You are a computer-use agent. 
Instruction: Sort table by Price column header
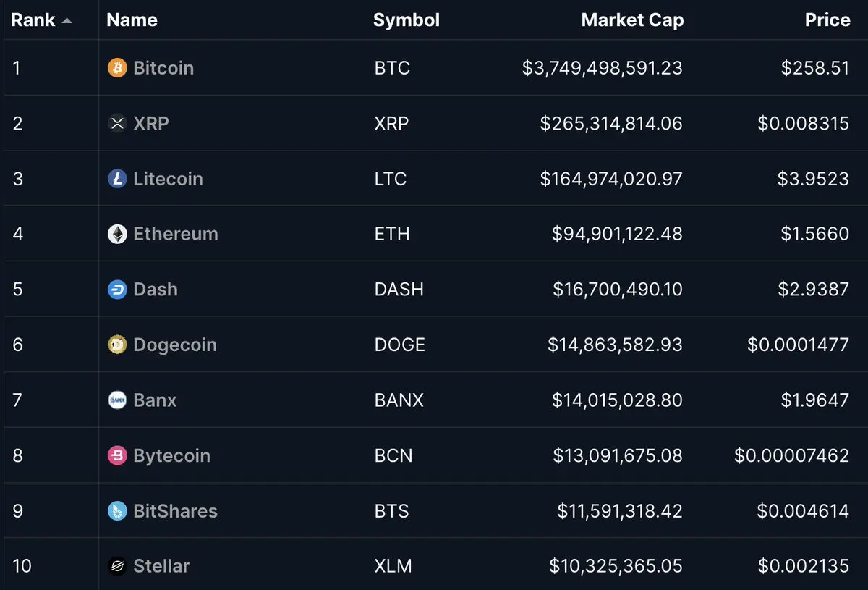click(x=827, y=20)
